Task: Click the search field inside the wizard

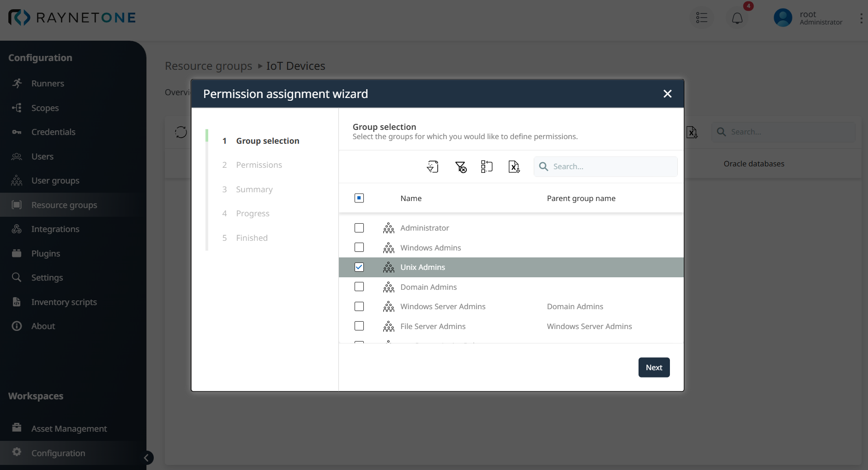Action: (x=605, y=166)
